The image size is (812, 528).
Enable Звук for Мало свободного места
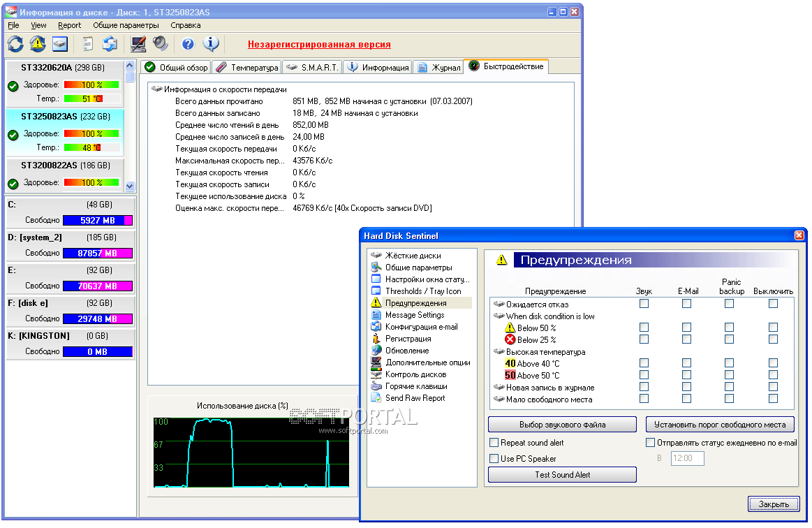click(x=644, y=399)
